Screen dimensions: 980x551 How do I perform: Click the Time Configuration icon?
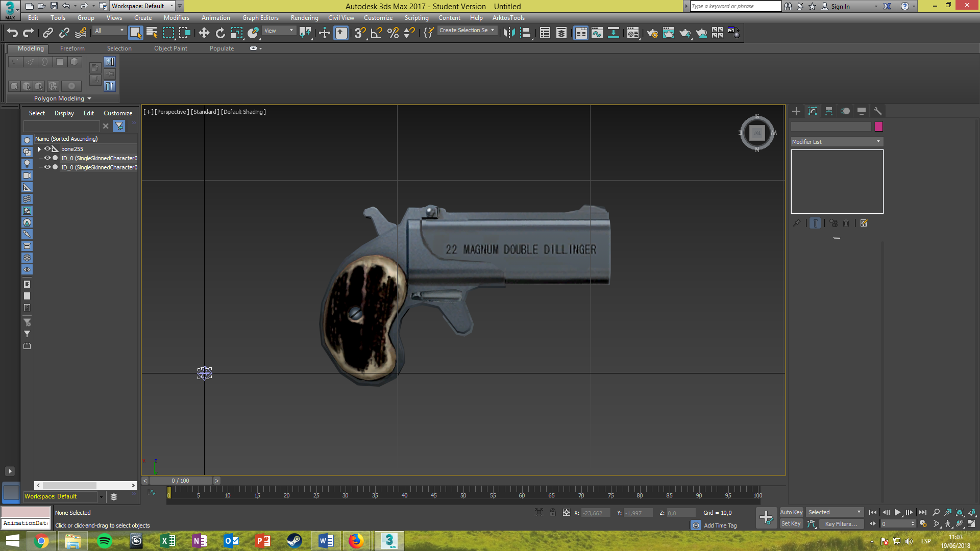[923, 524]
